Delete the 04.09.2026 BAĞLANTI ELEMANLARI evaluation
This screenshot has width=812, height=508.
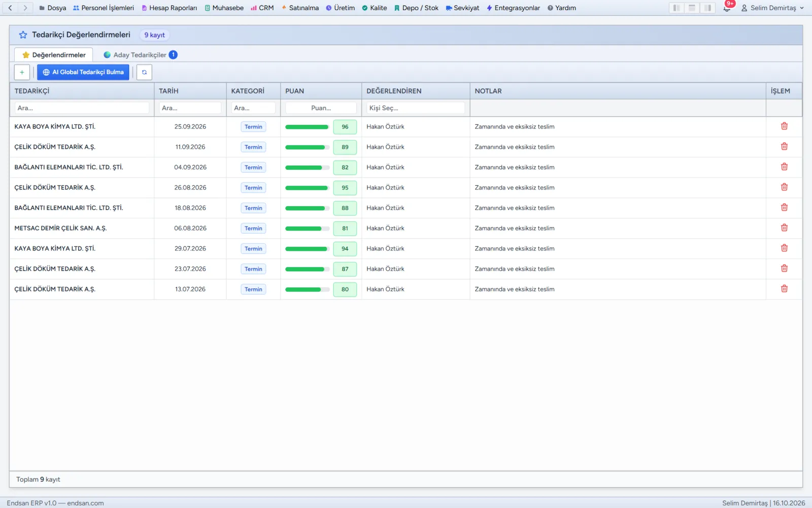tap(784, 167)
